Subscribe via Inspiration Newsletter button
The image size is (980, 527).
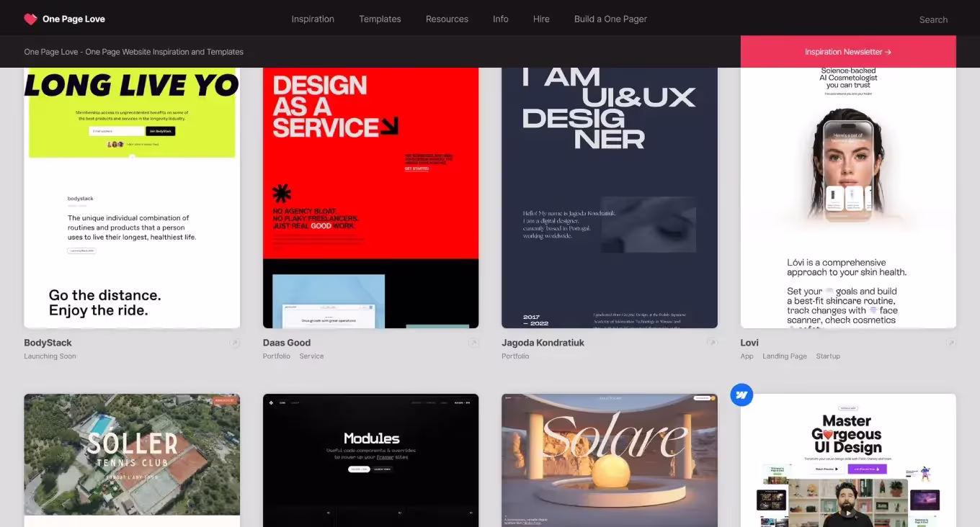[848, 52]
